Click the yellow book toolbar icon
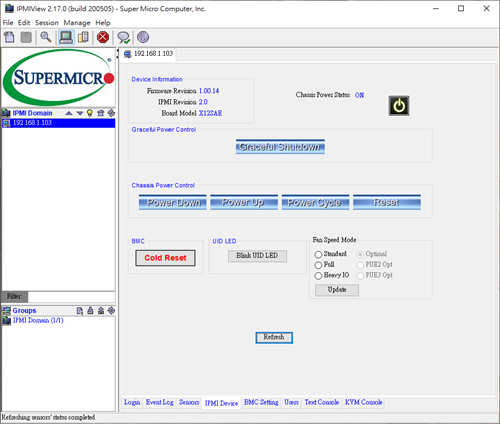Viewport: 500px width, 424px height. coord(83,37)
